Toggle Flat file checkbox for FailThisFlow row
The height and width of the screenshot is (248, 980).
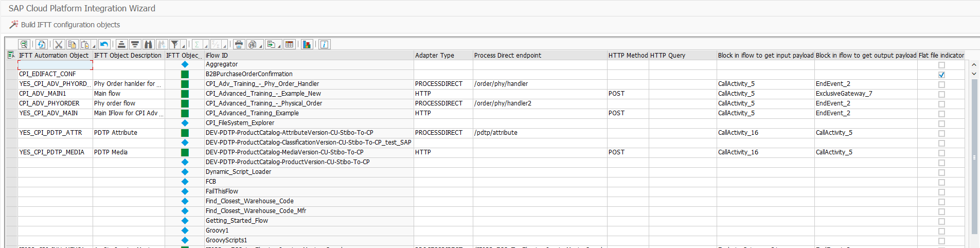click(941, 192)
